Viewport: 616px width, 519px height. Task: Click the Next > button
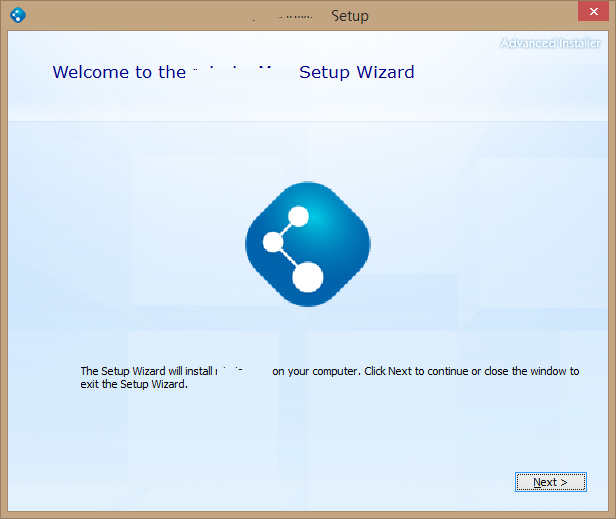click(550, 482)
